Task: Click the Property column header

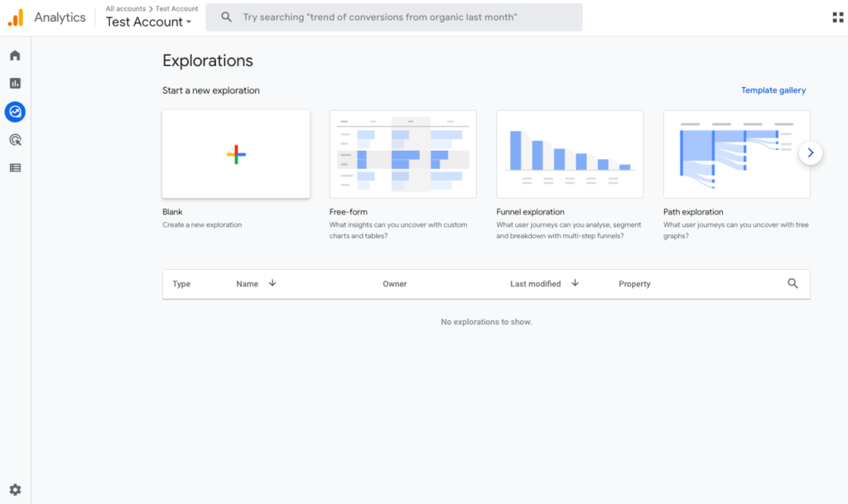Action: click(634, 284)
